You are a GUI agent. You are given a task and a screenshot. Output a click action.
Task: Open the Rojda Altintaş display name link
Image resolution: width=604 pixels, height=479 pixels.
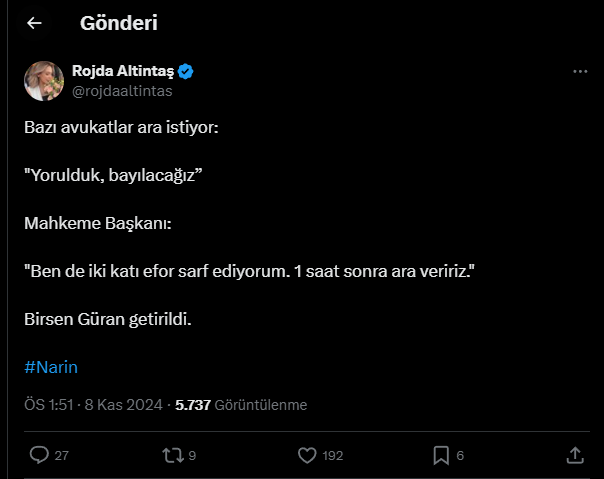pyautogui.click(x=123, y=71)
